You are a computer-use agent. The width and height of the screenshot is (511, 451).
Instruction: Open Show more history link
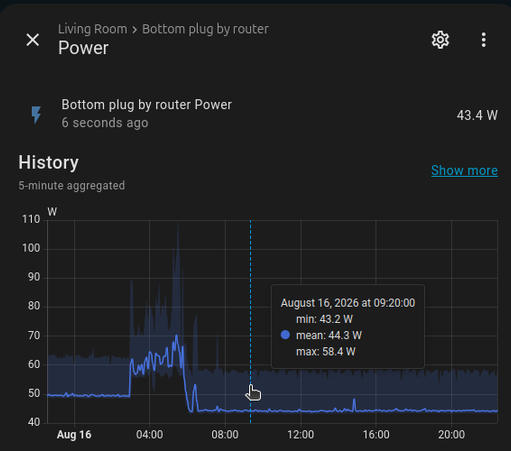point(464,170)
